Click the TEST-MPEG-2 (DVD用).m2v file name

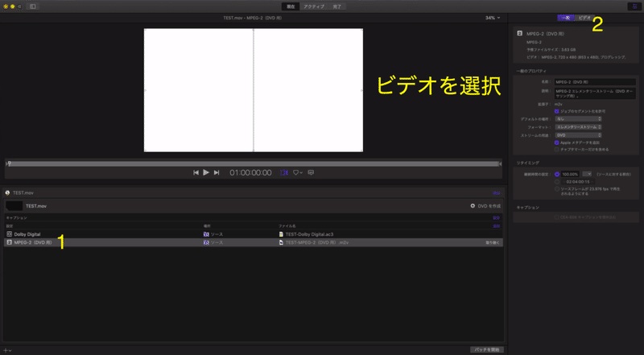[x=317, y=242]
